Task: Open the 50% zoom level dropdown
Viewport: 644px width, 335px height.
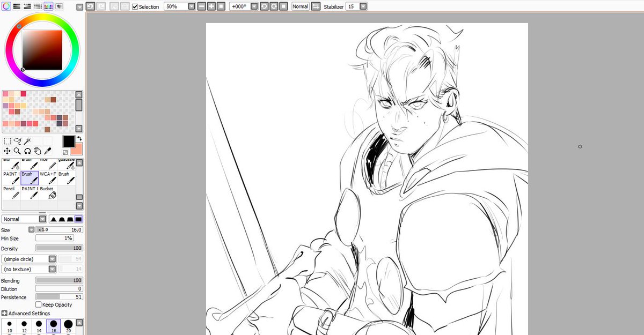Action: click(x=192, y=6)
